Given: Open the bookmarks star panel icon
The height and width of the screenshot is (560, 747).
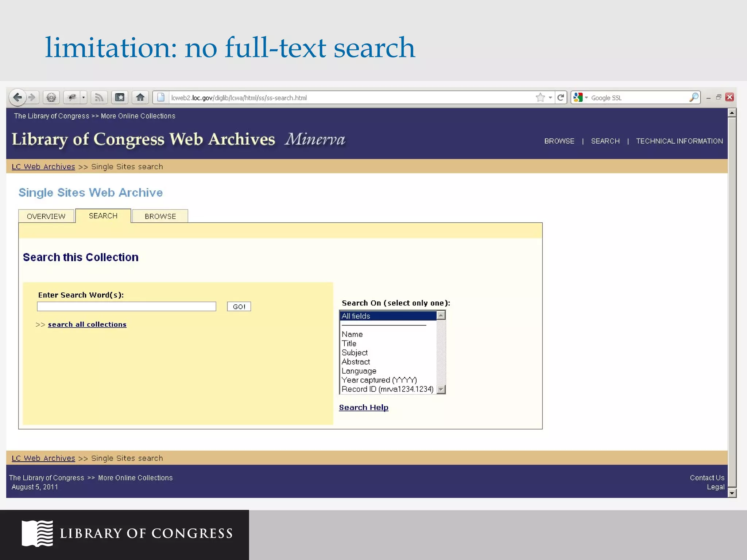Looking at the screenshot, I should tap(120, 97).
